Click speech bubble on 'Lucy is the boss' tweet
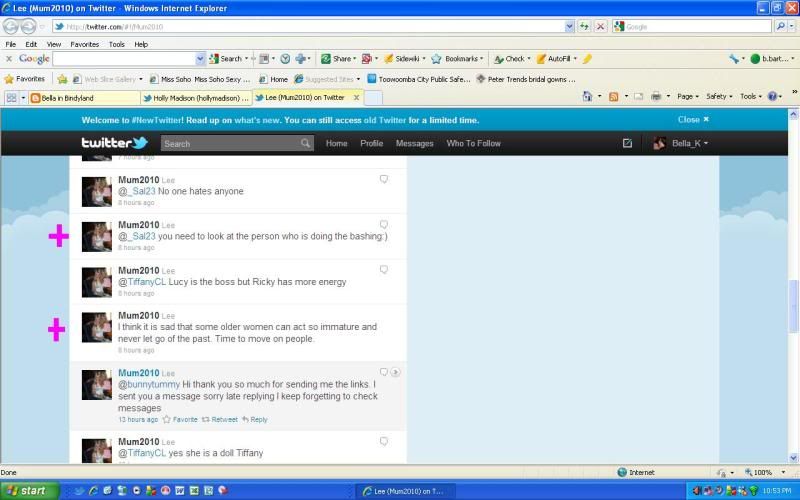Screen dimensions: 800x500 384,269
